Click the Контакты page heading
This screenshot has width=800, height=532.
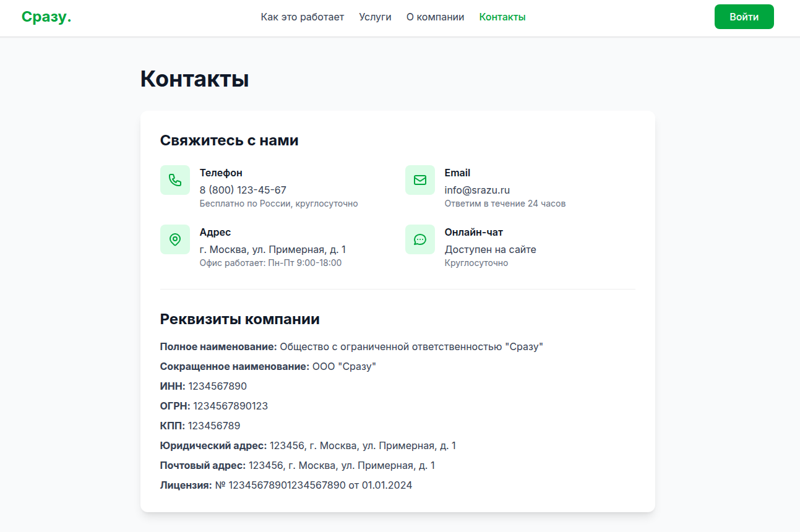click(195, 79)
